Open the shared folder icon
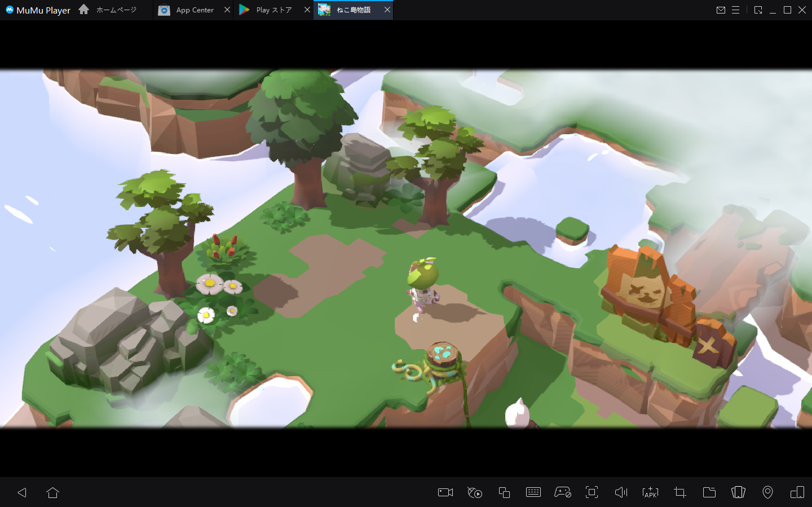The image size is (812, 507). click(709, 492)
